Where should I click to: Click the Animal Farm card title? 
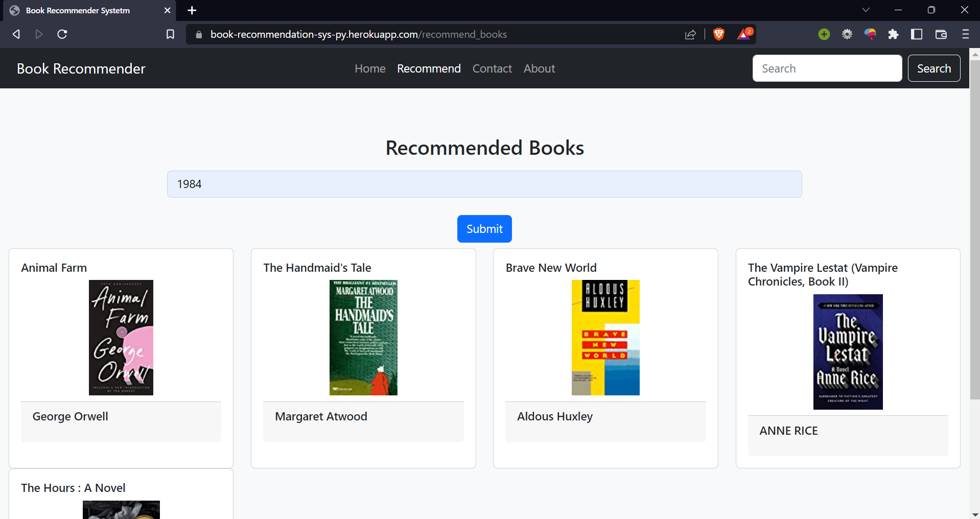54,268
